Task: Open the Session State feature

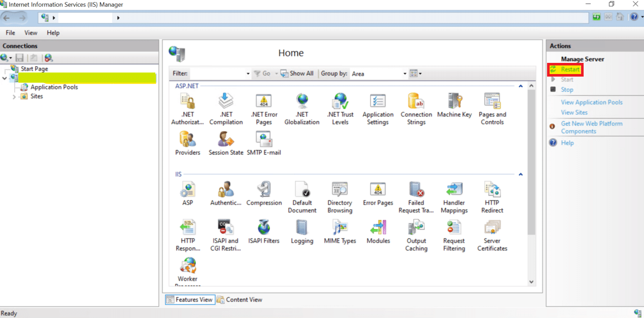Action: pos(226,144)
